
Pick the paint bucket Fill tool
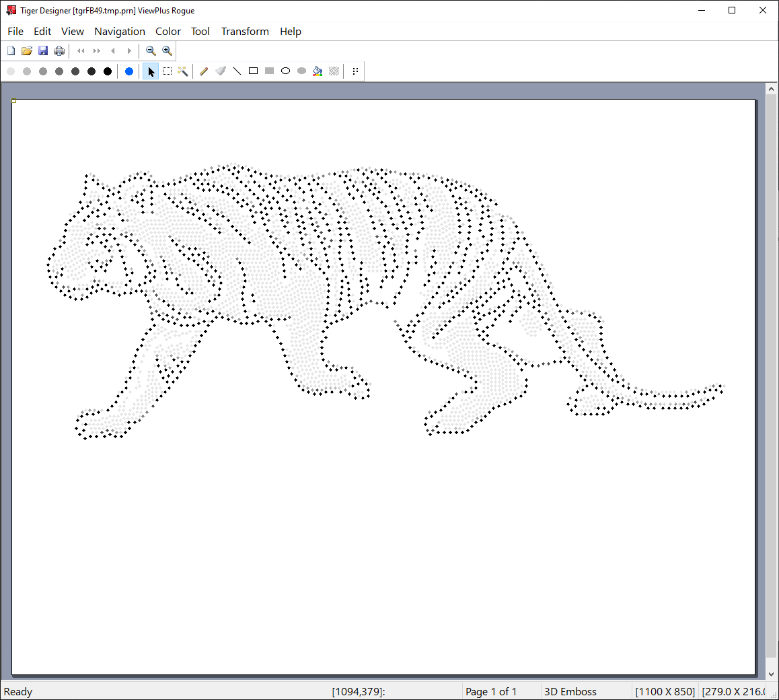click(318, 71)
